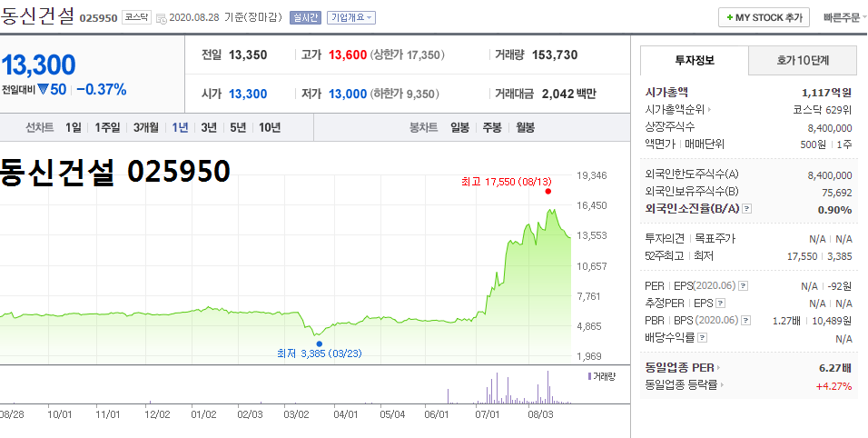Image resolution: width=868 pixels, height=438 pixels.
Task: Click the 6.27배 동일업종 PER value
Action: [x=835, y=368]
